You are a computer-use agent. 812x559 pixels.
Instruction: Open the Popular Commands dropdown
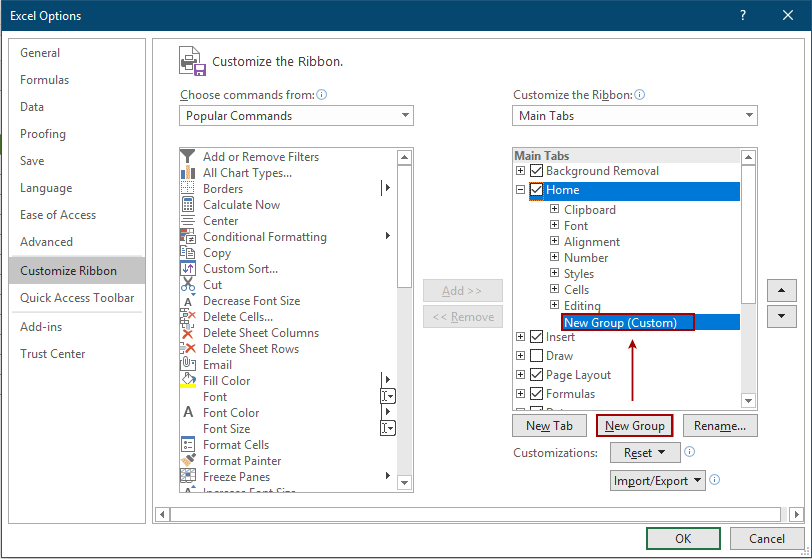pyautogui.click(x=296, y=116)
